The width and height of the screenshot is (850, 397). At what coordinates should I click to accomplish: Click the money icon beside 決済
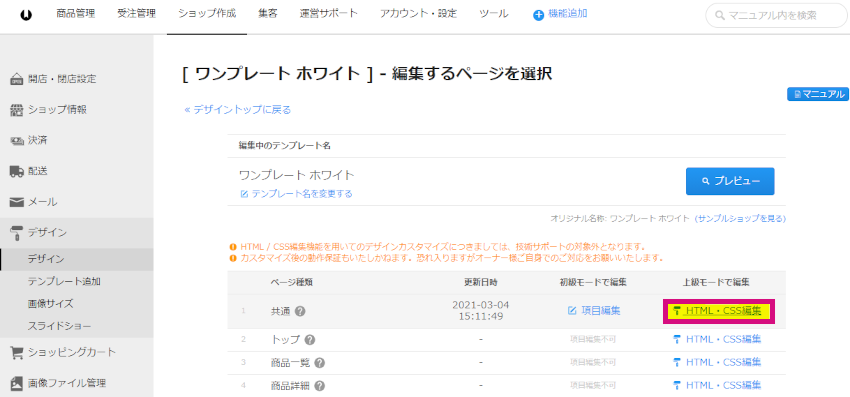click(17, 141)
